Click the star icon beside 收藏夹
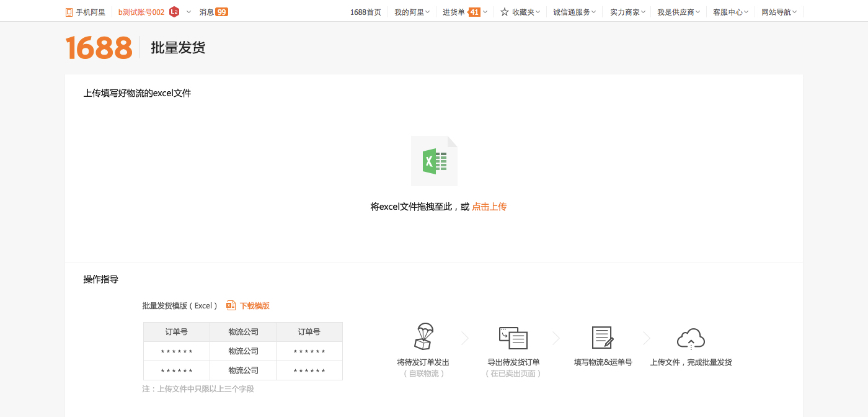Viewport: 868px width, 417px height. [505, 12]
